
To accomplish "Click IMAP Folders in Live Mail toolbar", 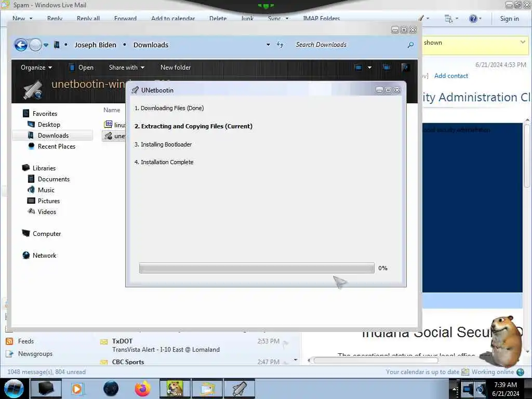I will (321, 18).
